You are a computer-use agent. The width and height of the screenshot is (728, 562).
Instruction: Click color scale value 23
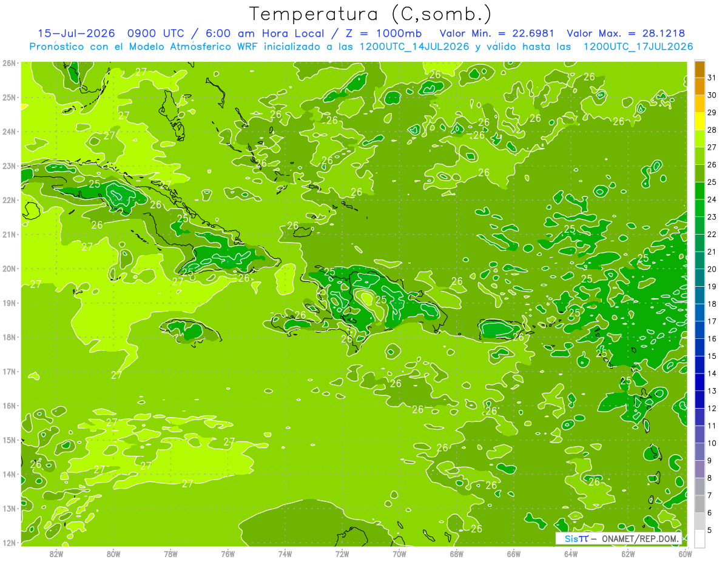(712, 217)
